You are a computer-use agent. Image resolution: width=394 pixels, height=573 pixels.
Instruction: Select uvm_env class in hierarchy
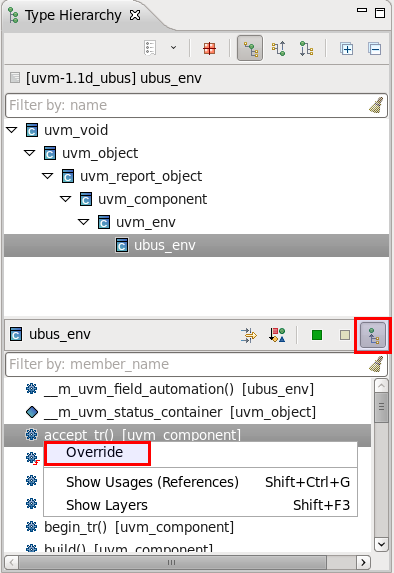146,222
